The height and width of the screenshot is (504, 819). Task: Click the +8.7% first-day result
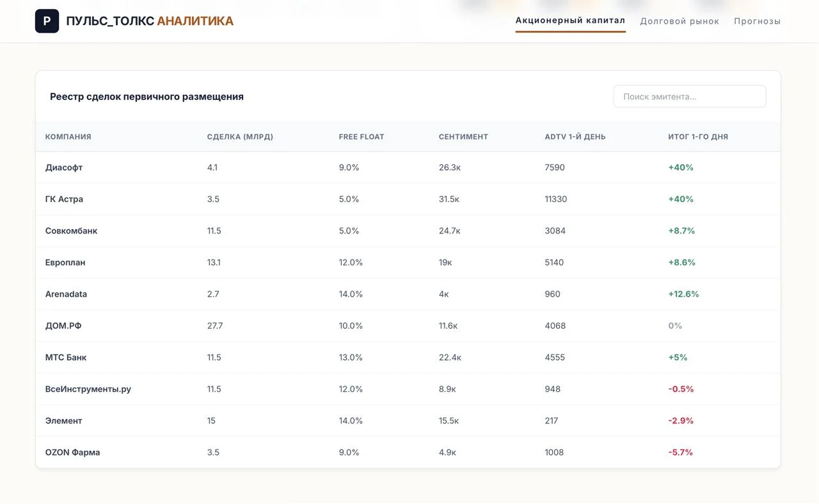click(681, 231)
